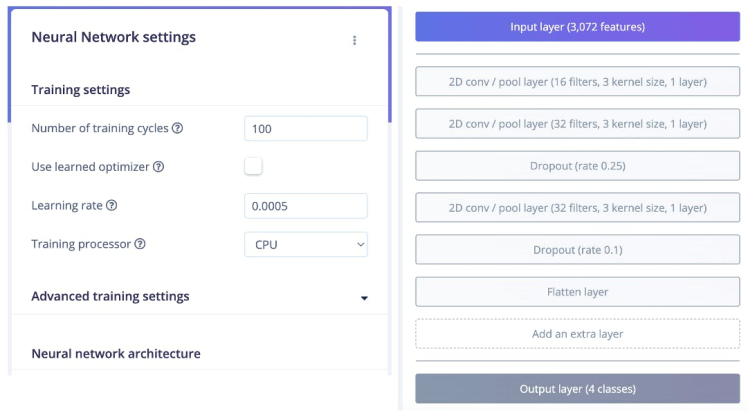Image resolution: width=748 pixels, height=411 pixels.
Task: Select the Output layer (4 classes) block
Action: pyautogui.click(x=577, y=388)
